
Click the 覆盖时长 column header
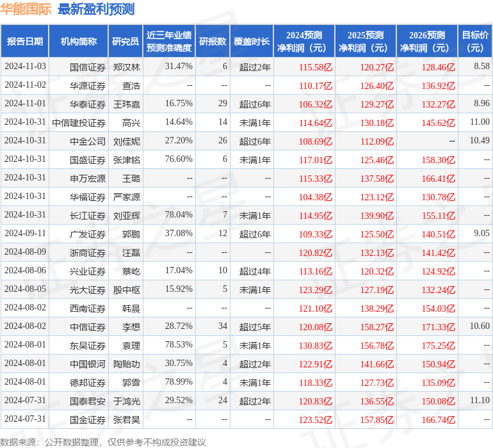click(252, 42)
